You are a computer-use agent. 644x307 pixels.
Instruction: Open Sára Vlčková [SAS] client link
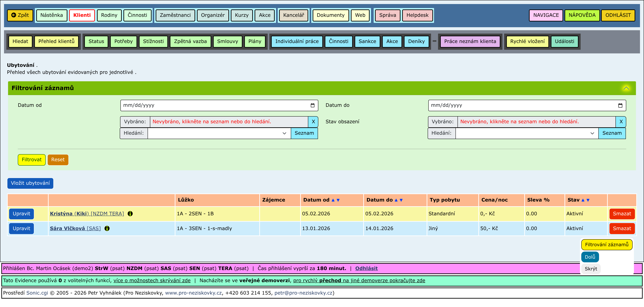75,228
